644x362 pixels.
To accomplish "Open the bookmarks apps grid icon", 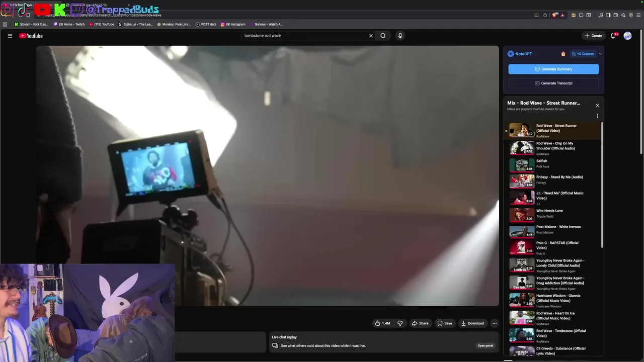I will [5, 24].
